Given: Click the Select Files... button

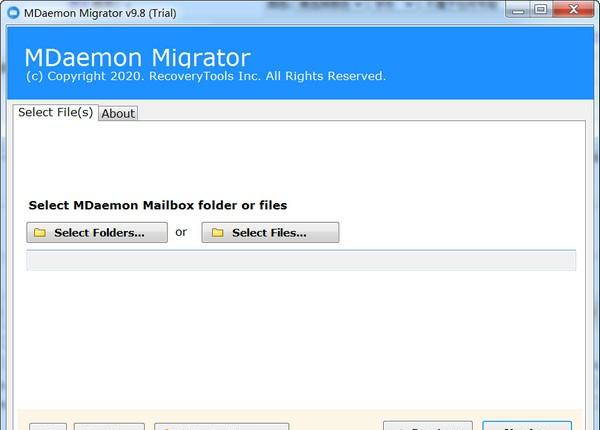Looking at the screenshot, I should [270, 232].
